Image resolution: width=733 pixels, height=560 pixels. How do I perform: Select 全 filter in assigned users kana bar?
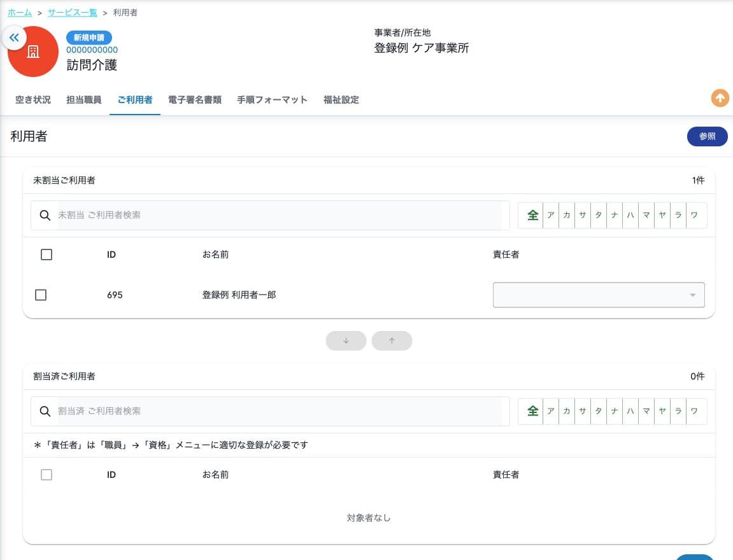point(532,411)
